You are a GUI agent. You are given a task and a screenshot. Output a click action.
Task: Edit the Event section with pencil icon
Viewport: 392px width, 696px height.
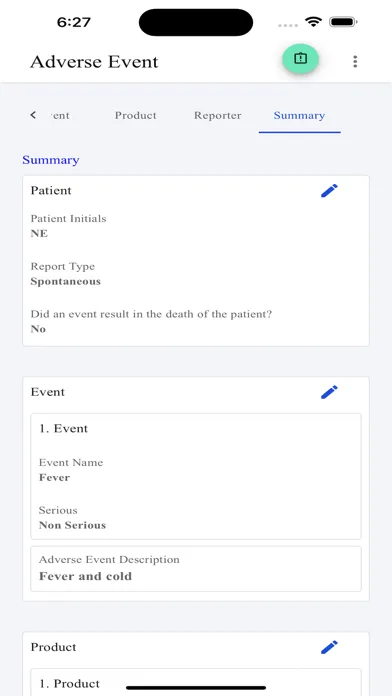[x=329, y=392]
